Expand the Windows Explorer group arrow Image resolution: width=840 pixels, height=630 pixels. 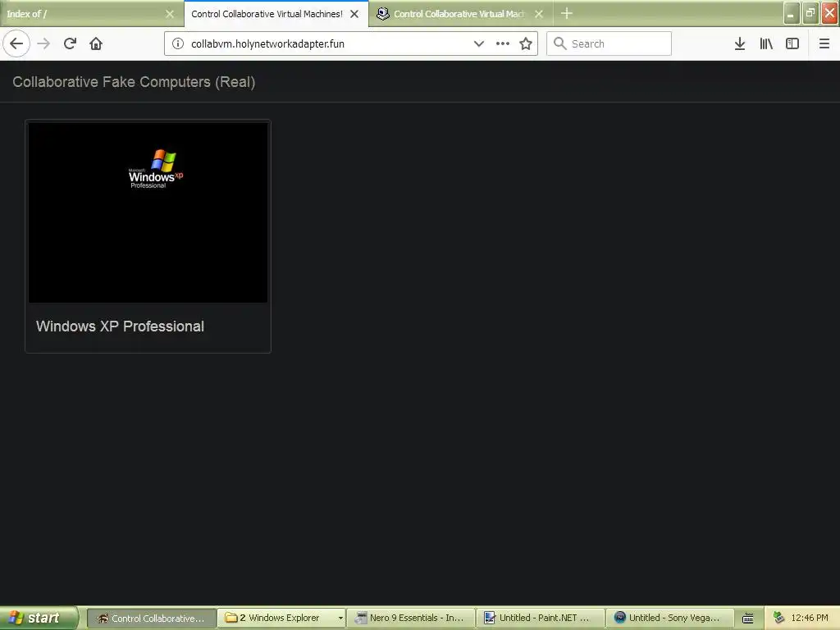tap(340, 618)
